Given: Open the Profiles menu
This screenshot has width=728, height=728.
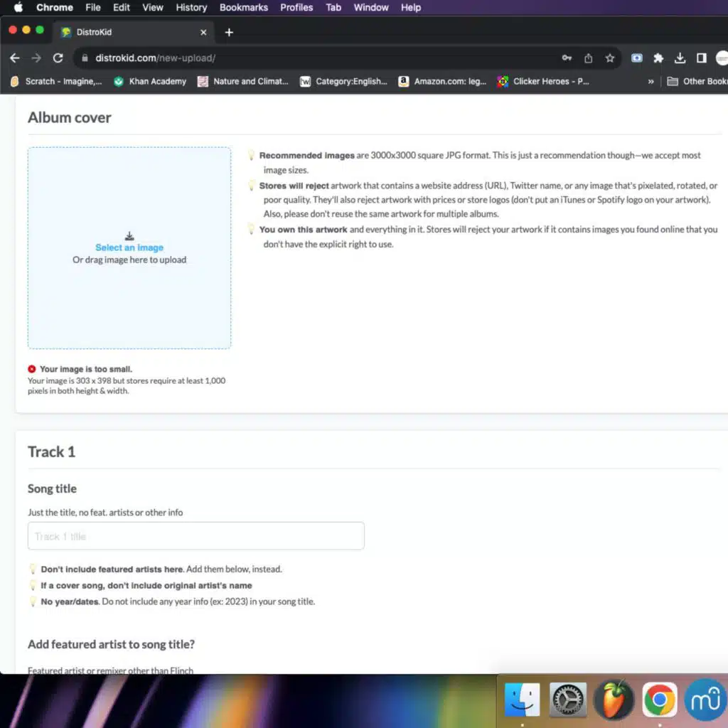Looking at the screenshot, I should [x=296, y=8].
